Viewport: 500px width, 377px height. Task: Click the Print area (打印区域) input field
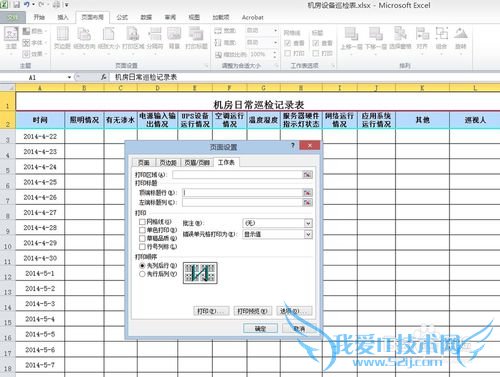coord(237,174)
